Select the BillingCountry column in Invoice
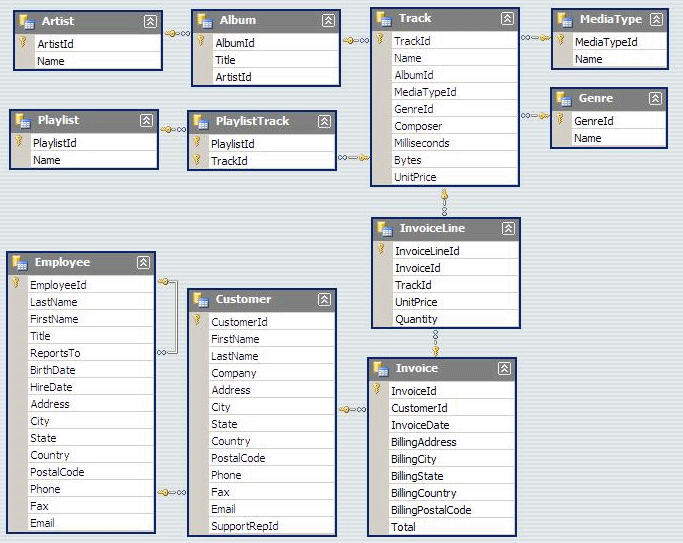This screenshot has height=543, width=683. (452, 493)
